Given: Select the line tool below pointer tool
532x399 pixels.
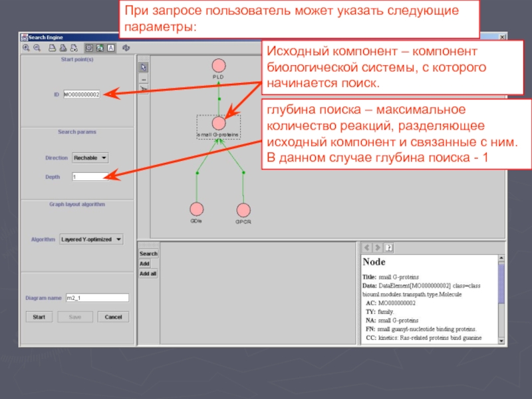Looking at the screenshot, I should 144,79.
